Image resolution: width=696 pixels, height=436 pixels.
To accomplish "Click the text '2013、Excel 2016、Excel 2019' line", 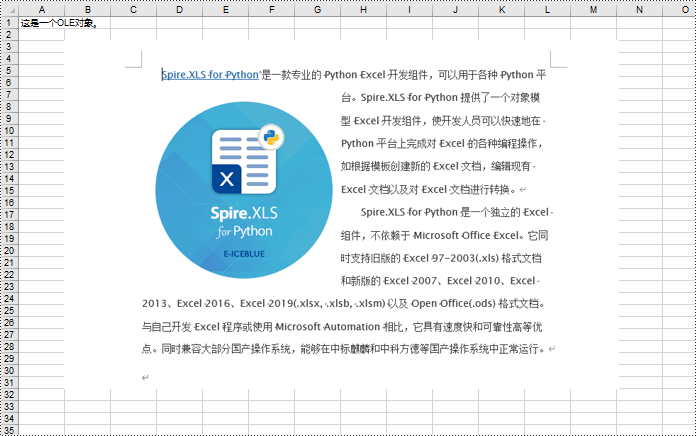I will pyautogui.click(x=344, y=304).
